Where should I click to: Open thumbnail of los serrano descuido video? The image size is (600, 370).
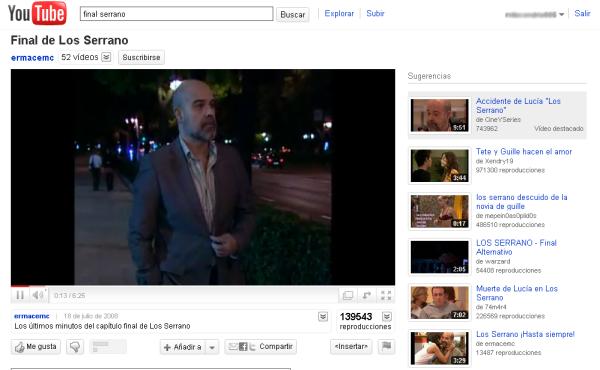[439, 211]
